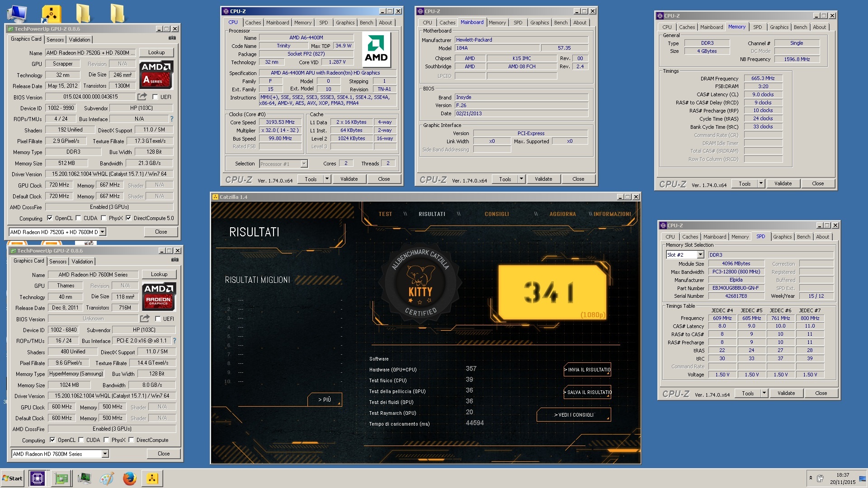Screen dimensions: 868x488
Task: Toggle PhysX checkbox in top GPU-Z
Action: point(104,218)
